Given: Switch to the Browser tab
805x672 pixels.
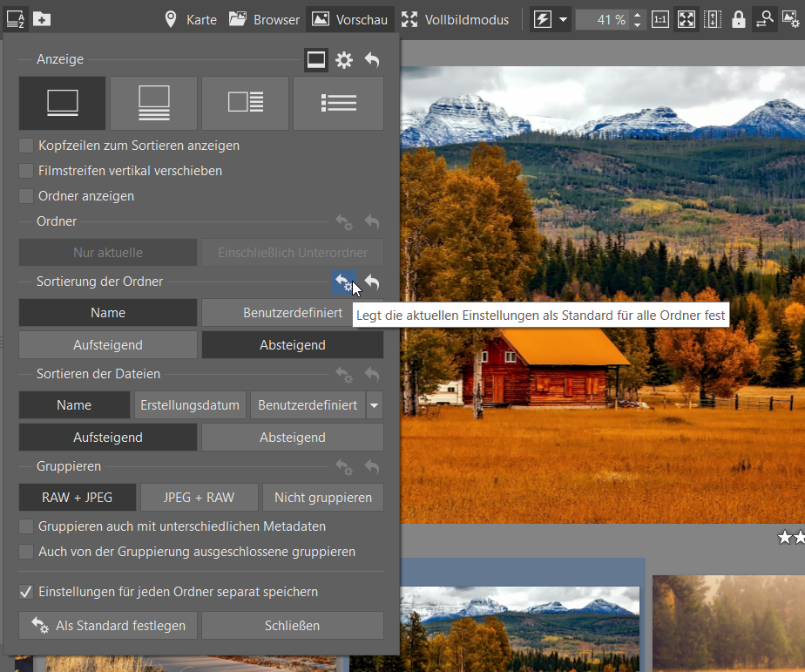Looking at the screenshot, I should tap(265, 19).
